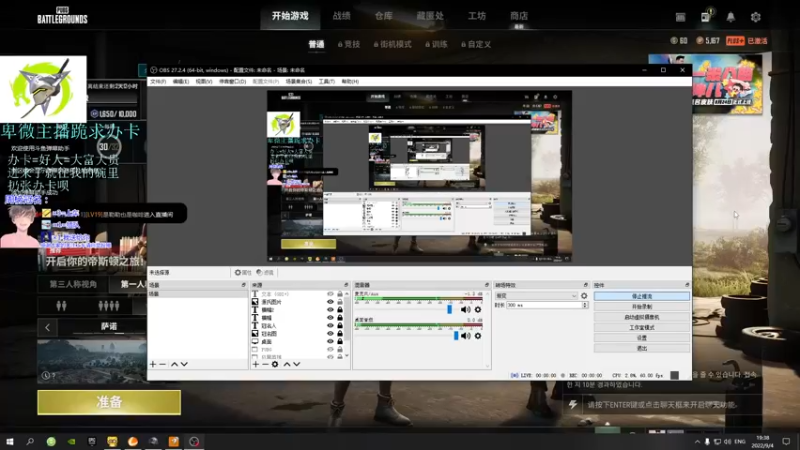
Task: Adjust the Desktop Audio volume slider
Action: [456, 336]
